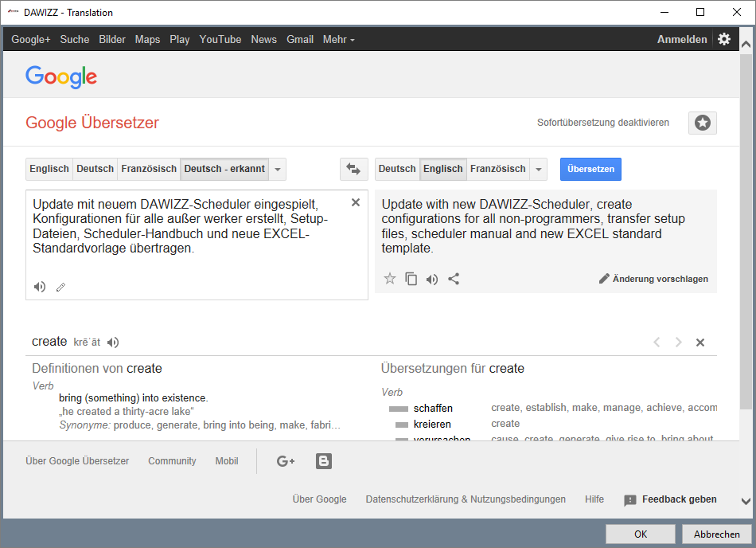Open the Mobil footer link
Image resolution: width=756 pixels, height=548 pixels.
tap(227, 461)
